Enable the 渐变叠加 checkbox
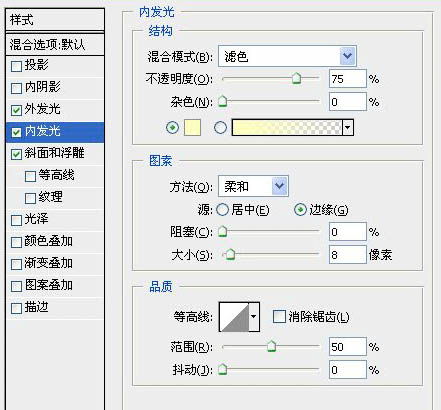 [16, 264]
